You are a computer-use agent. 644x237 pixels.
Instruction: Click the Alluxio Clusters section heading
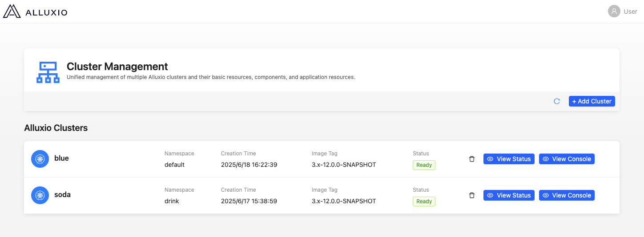(x=56, y=128)
